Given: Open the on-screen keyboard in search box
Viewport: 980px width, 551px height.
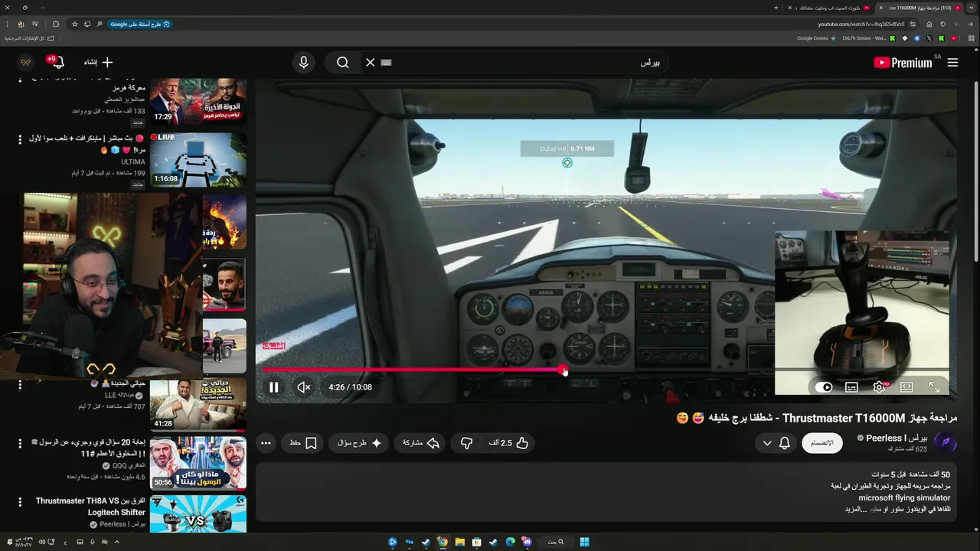Looking at the screenshot, I should tap(386, 63).
